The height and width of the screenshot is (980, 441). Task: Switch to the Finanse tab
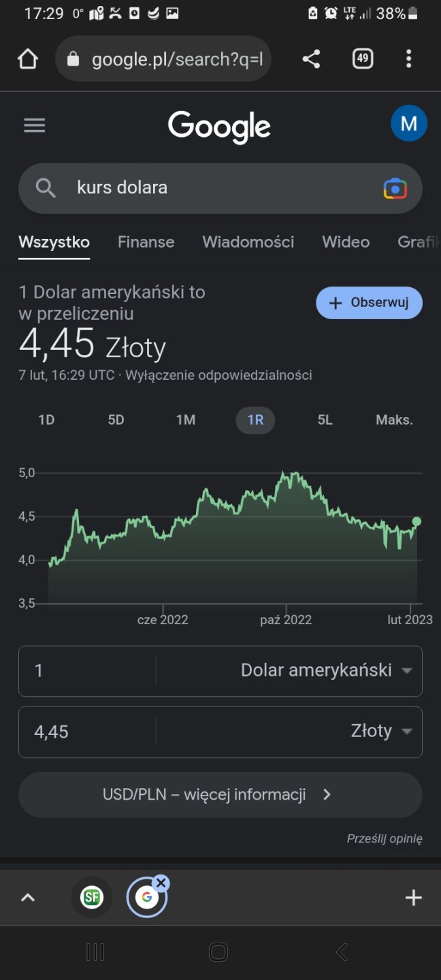click(146, 242)
